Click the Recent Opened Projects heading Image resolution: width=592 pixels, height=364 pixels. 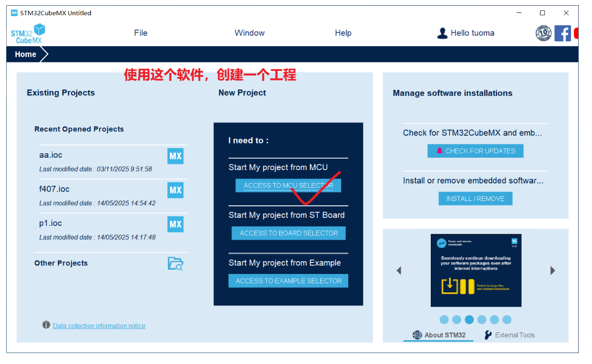tap(79, 129)
